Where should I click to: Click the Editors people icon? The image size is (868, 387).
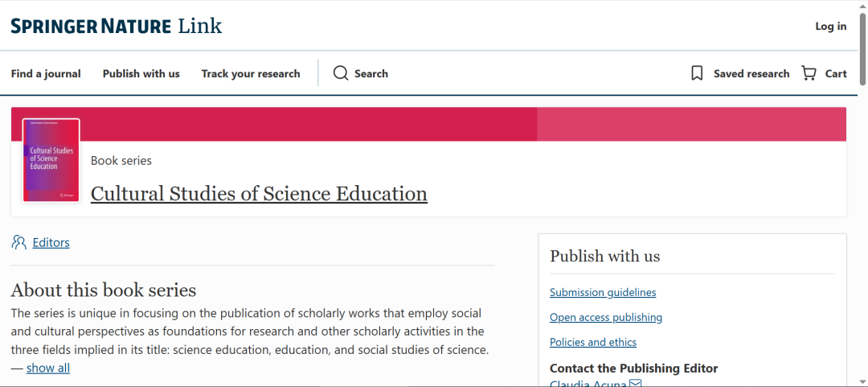coord(19,242)
